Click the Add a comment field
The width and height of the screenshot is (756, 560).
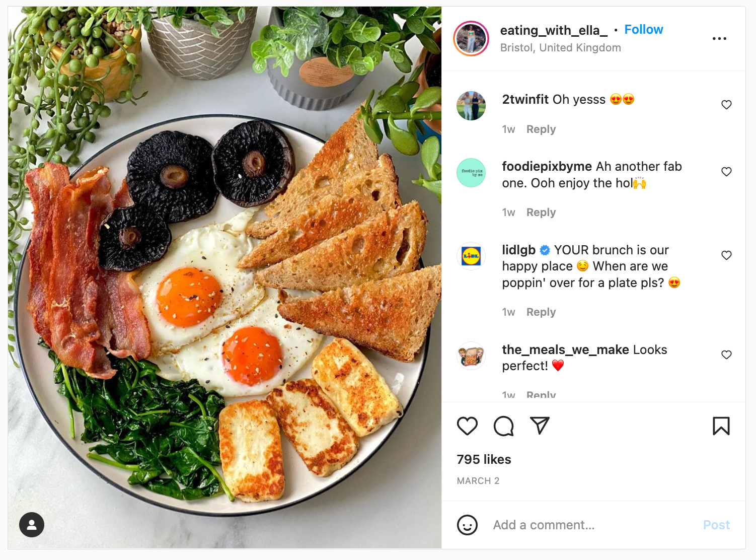pos(594,525)
